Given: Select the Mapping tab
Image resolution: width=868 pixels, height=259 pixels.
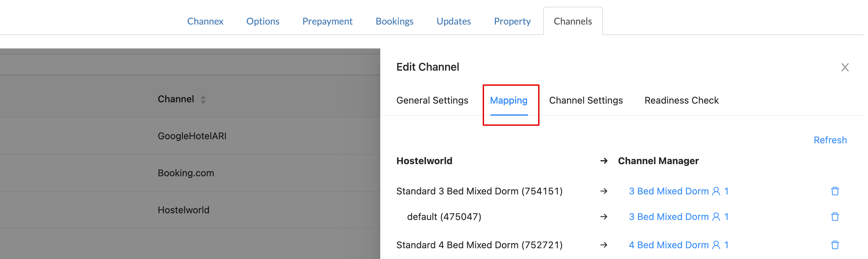Looking at the screenshot, I should [x=509, y=101].
